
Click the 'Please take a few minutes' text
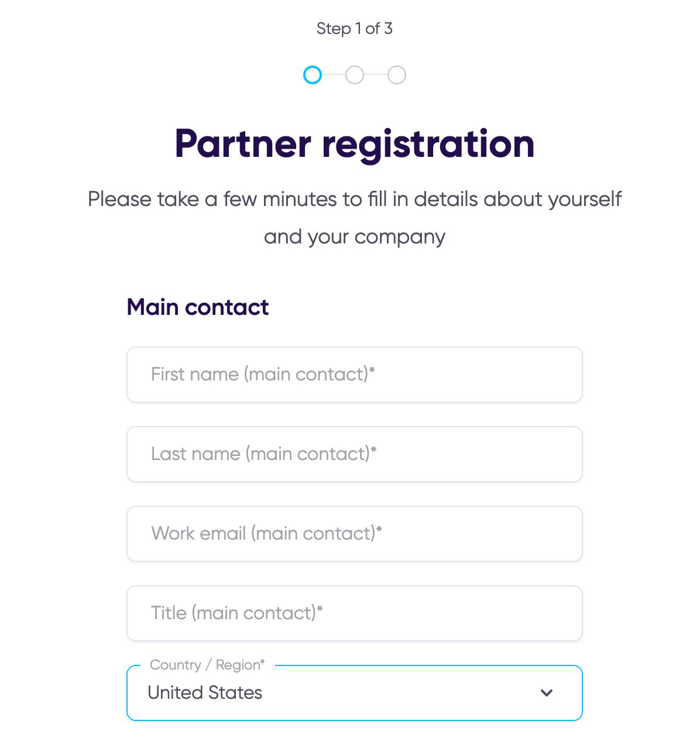pyautogui.click(x=355, y=200)
